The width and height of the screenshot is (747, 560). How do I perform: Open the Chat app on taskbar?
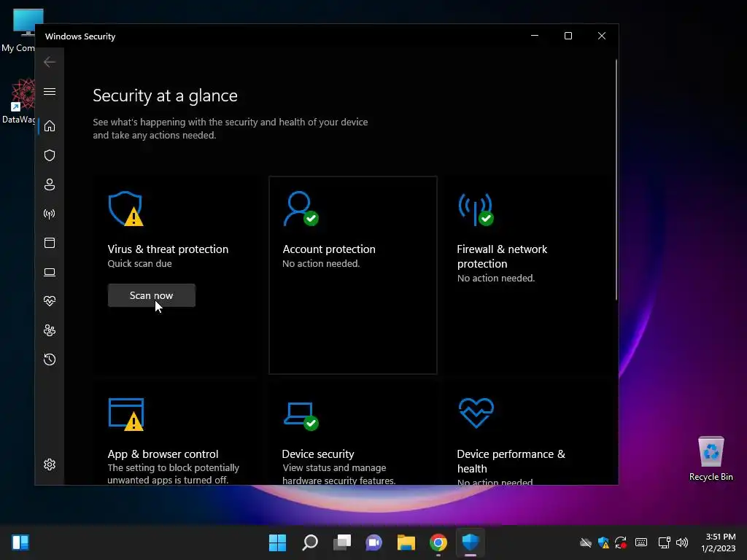(x=374, y=542)
